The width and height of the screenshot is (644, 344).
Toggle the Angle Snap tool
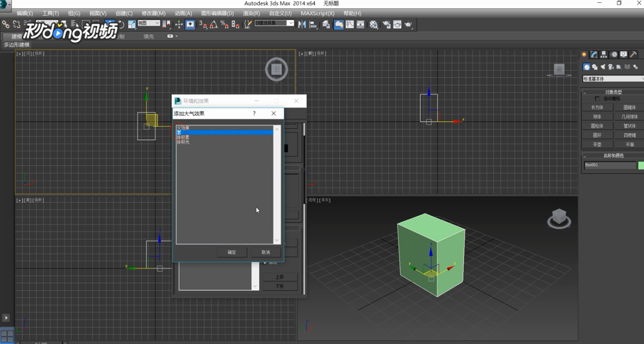[214, 24]
